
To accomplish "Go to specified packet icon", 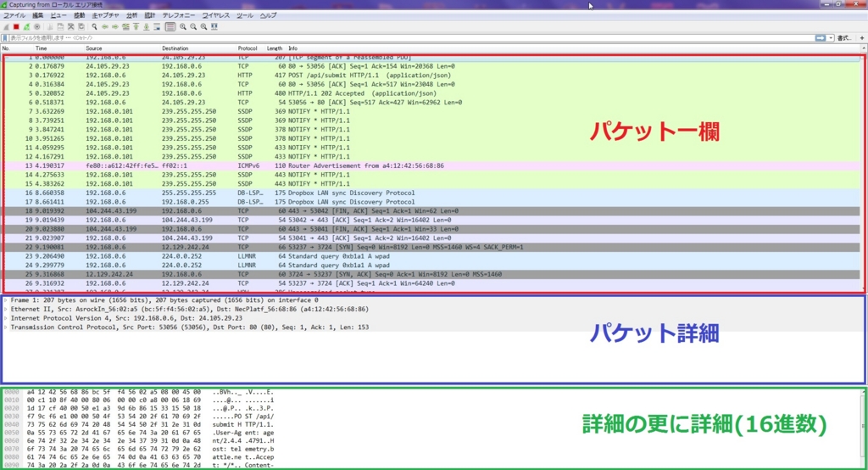I will point(125,26).
